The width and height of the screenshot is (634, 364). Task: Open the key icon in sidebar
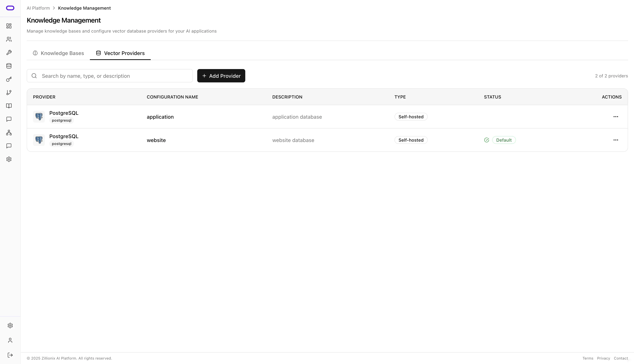[9, 79]
